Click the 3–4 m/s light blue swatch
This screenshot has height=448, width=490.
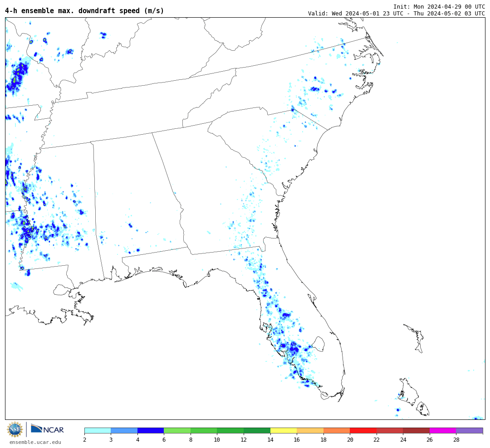(124, 430)
